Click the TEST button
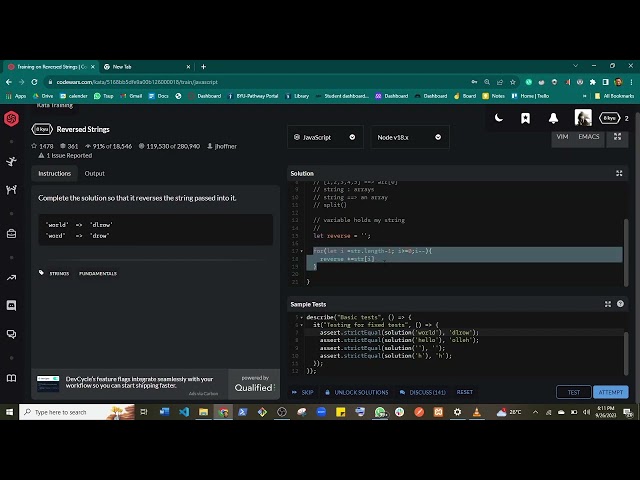The width and height of the screenshot is (640, 480). click(x=573, y=392)
